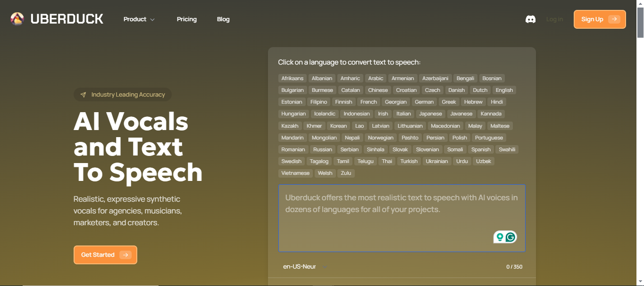Select the Catalan language
Screen dimensions: 644x286
coord(351,90)
